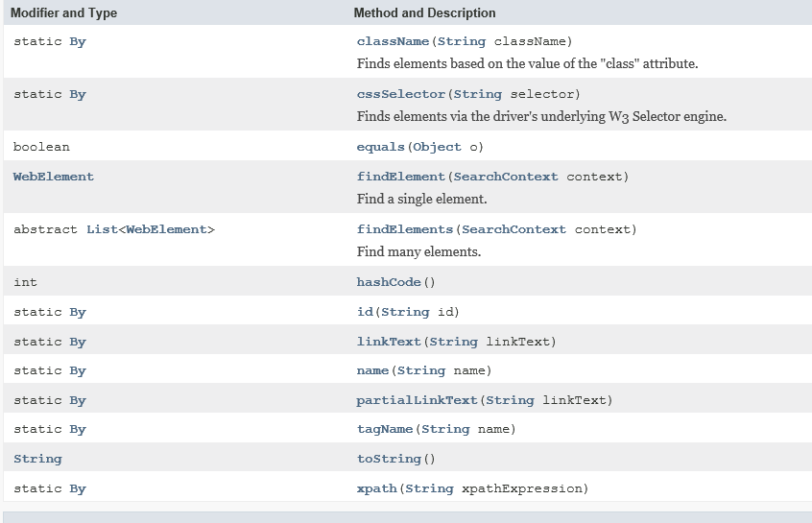Screen dimensions: 812x523
Task: Open the xpath method link
Action: (376, 488)
